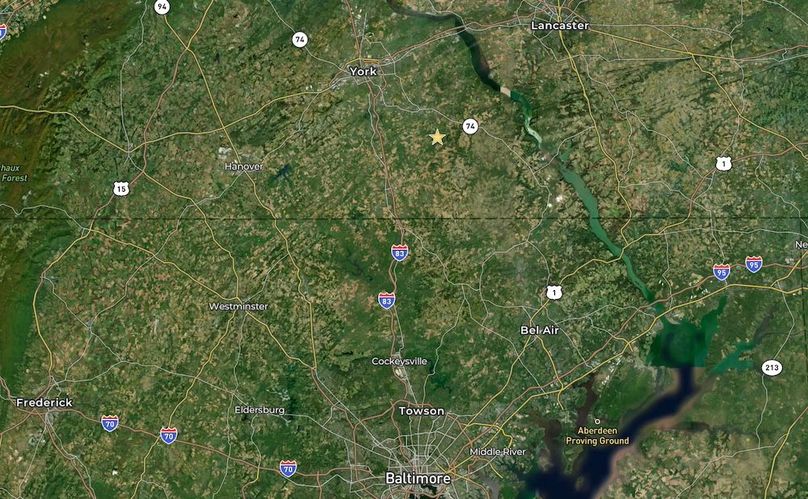Click the Hanover town label
The width and height of the screenshot is (808, 499).
pos(244,167)
